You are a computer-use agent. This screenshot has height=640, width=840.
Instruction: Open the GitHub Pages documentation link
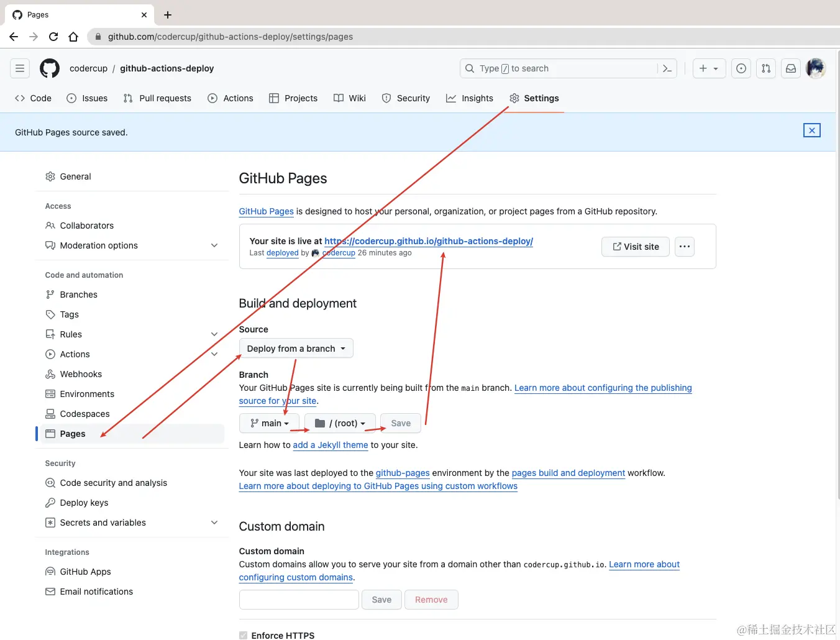coord(266,211)
